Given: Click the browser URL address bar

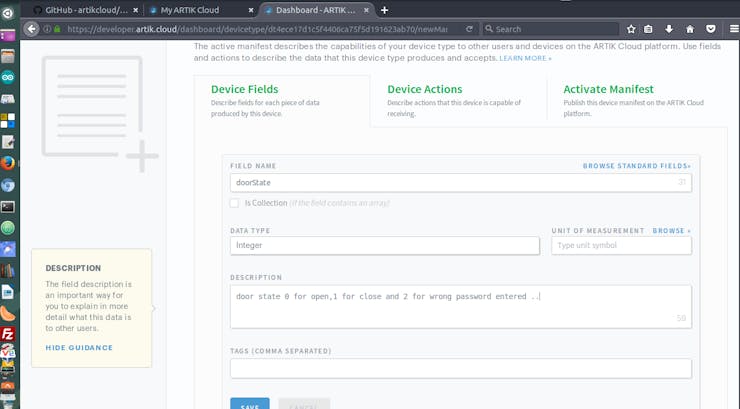Looking at the screenshot, I should click(257, 29).
